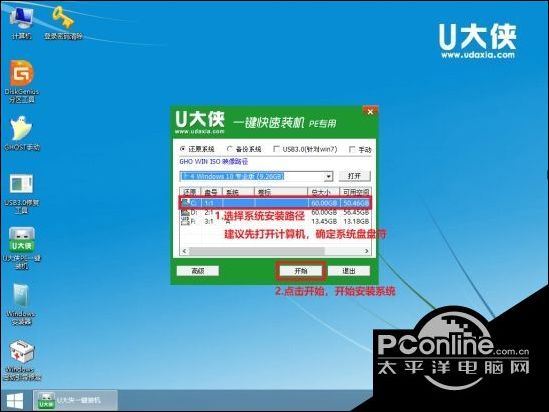This screenshot has width=549, height=412.
Task: Click the 可用空间 column header
Action: click(x=355, y=192)
